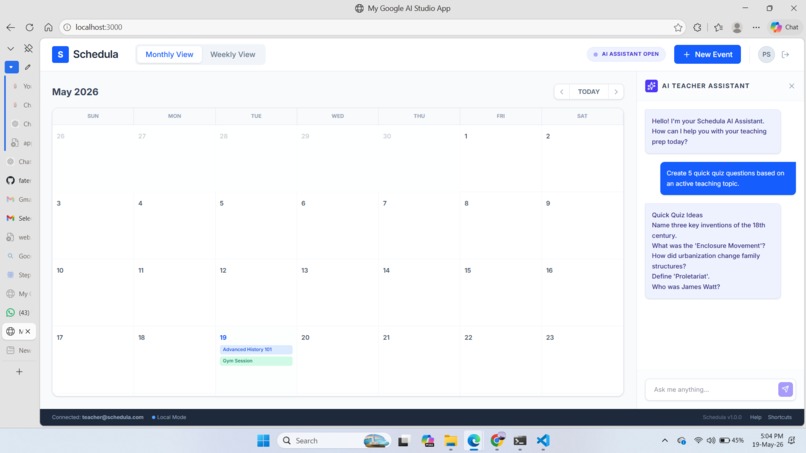
Task: Open the browser profile icon
Action: [737, 27]
